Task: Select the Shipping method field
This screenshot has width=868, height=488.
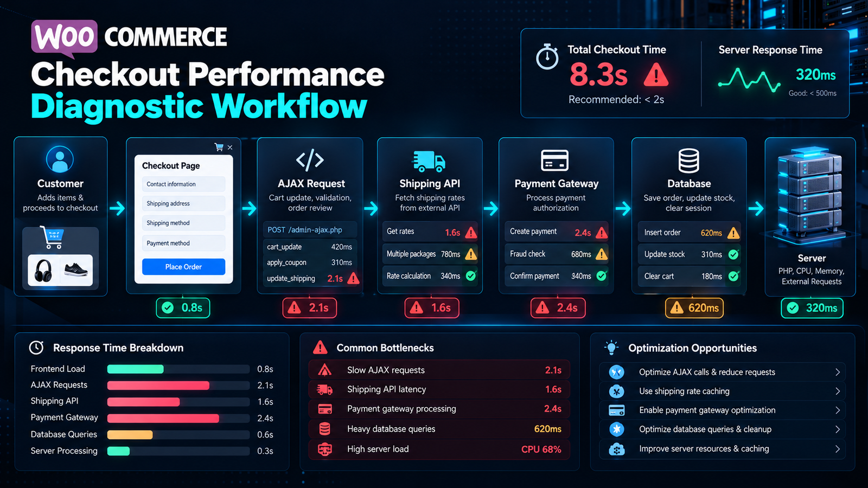Action: pos(183,223)
